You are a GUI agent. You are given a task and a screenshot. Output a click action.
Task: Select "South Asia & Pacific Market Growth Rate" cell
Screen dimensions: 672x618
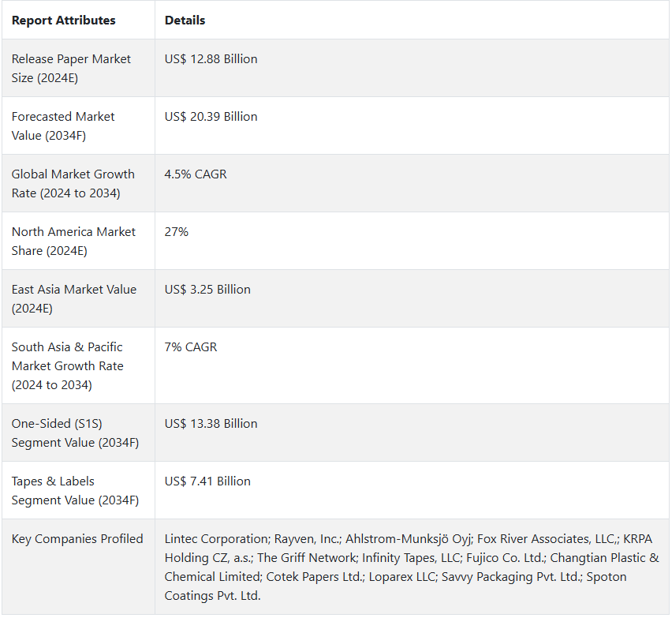click(x=67, y=366)
